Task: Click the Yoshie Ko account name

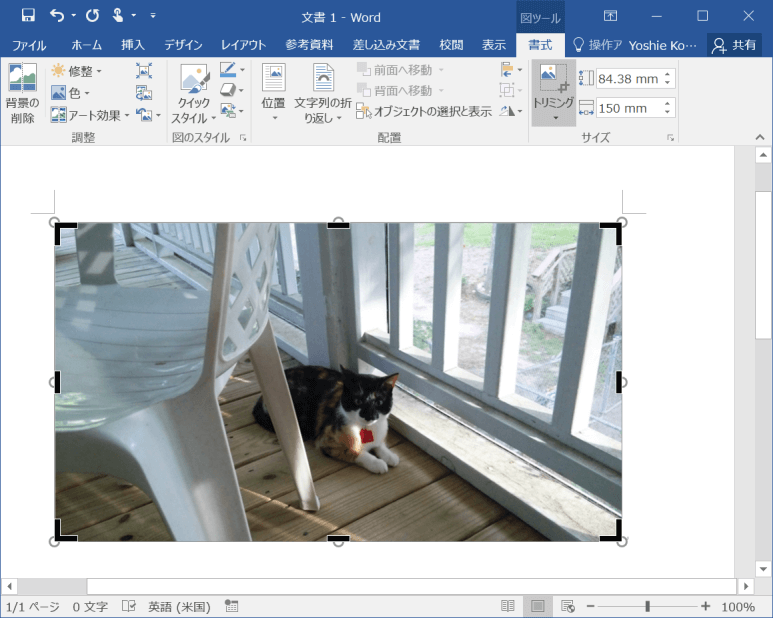Action: 663,45
